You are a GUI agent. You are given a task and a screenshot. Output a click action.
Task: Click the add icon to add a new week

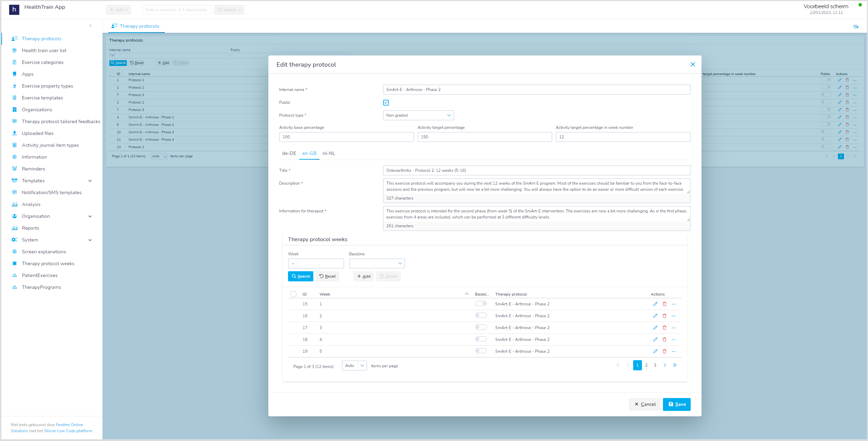click(x=363, y=276)
